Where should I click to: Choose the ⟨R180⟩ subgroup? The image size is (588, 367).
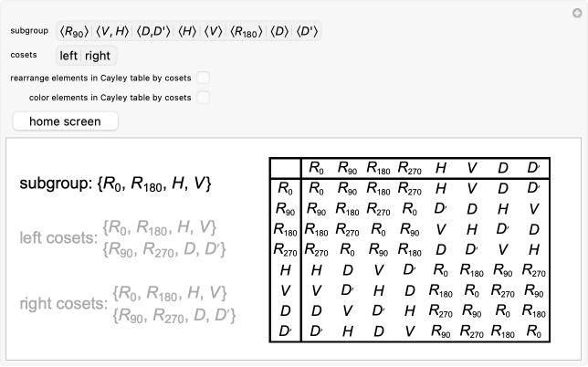pyautogui.click(x=247, y=32)
